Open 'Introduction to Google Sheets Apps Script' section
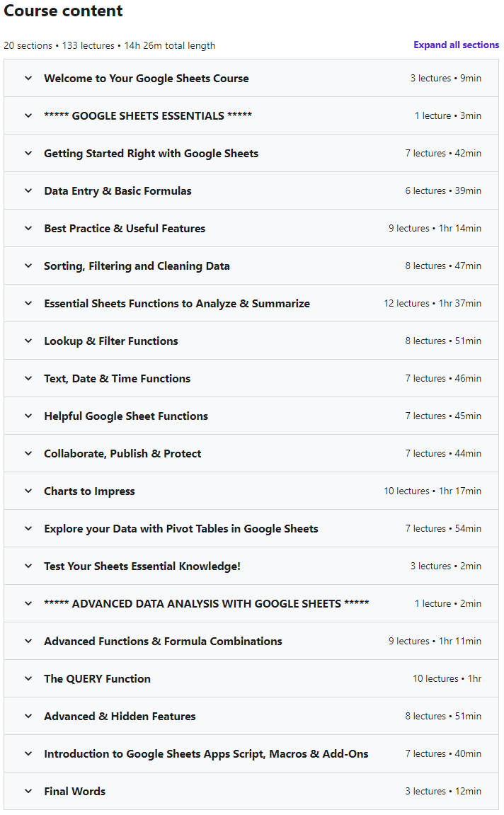Viewport: 504px width, 815px height. pos(206,753)
